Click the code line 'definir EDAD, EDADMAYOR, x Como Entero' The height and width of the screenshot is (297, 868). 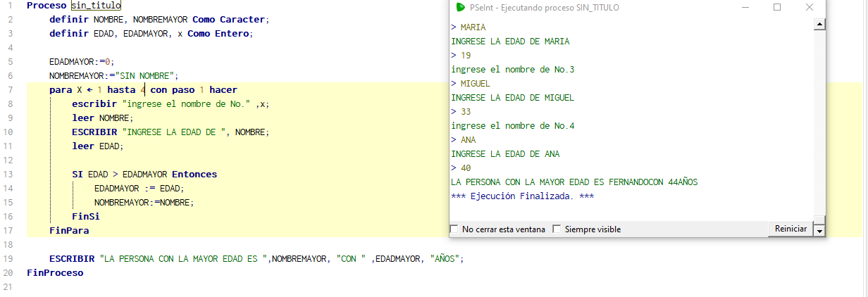(x=151, y=33)
